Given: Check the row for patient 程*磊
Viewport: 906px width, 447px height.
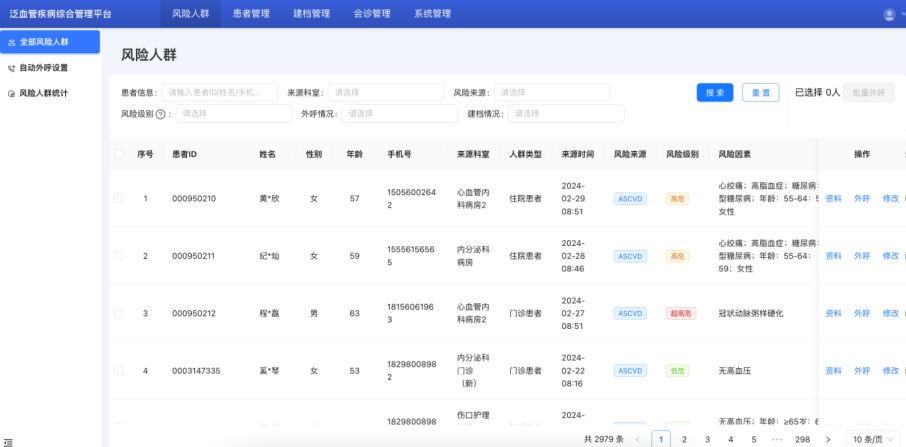Looking at the screenshot, I should point(119,313).
